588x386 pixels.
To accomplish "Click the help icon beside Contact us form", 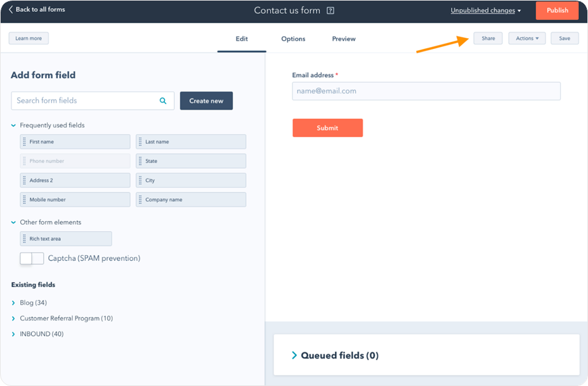I will (329, 10).
